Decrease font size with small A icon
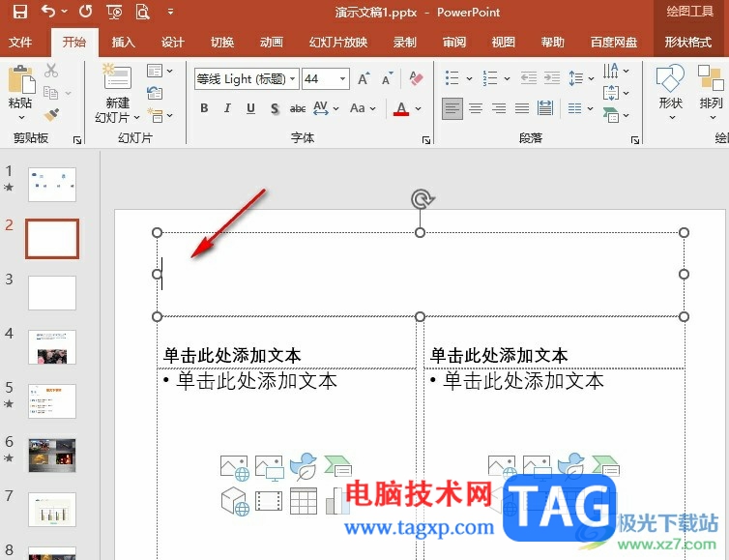The image size is (729, 560). [x=388, y=78]
